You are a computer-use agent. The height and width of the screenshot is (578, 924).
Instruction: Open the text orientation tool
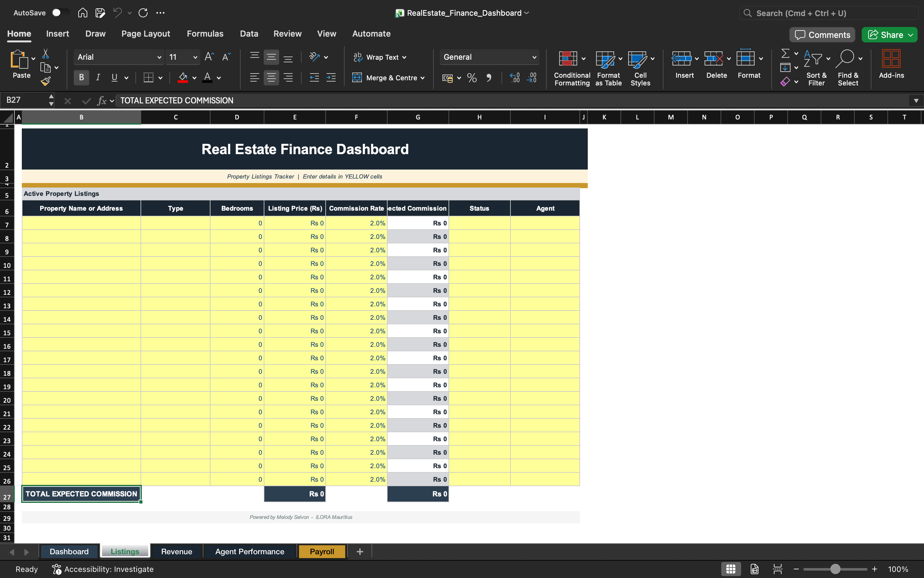point(314,57)
